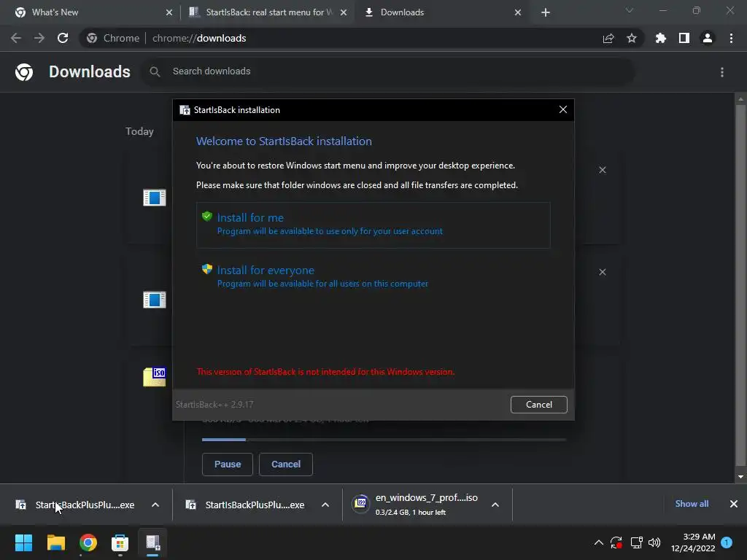Open clock and calendar flyout
The image size is (747, 560).
pyautogui.click(x=693, y=542)
